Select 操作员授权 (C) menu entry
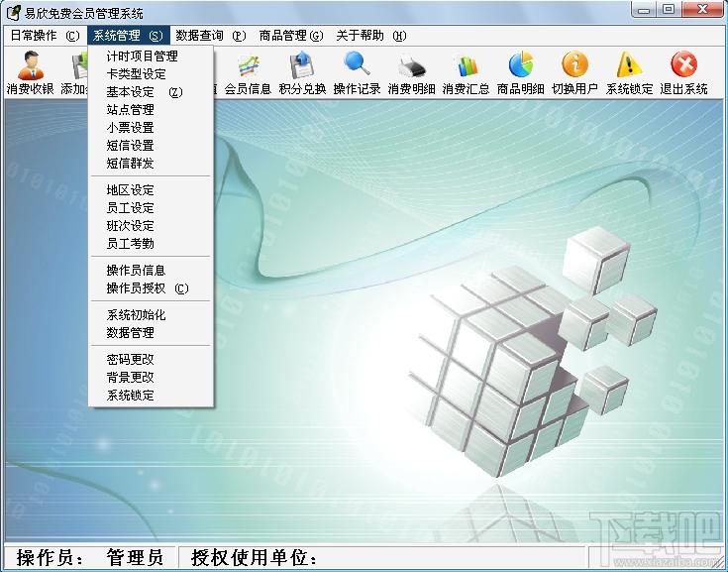This screenshot has width=728, height=572. click(x=151, y=288)
